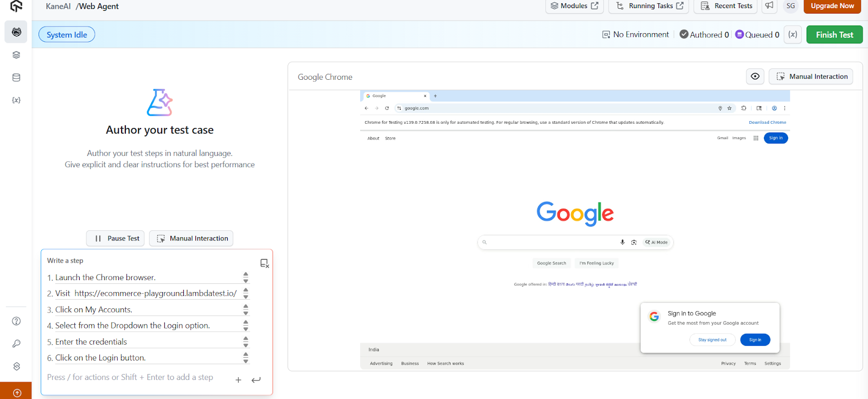868x399 pixels.
Task: Open Running Tasks in header
Action: coord(649,6)
